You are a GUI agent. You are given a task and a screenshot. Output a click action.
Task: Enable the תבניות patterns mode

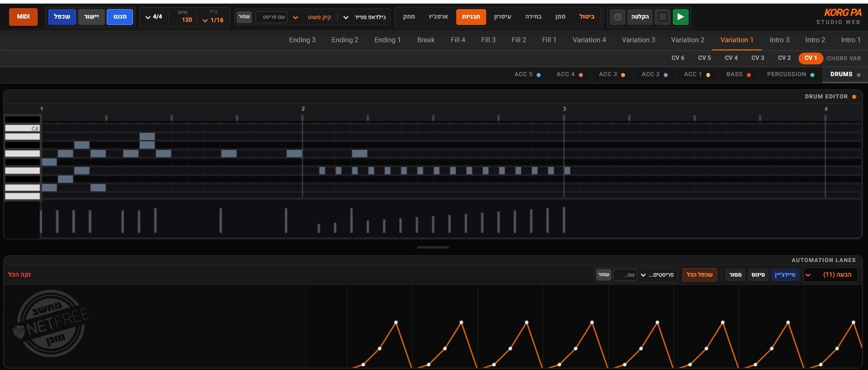471,17
